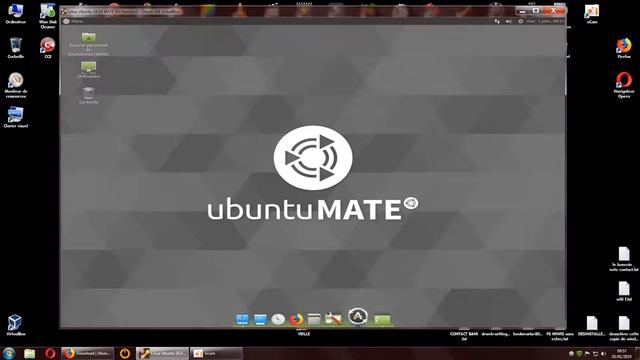This screenshot has height=360, width=640.
Task: Launch oCam desktop shortcut
Action: 592,13
